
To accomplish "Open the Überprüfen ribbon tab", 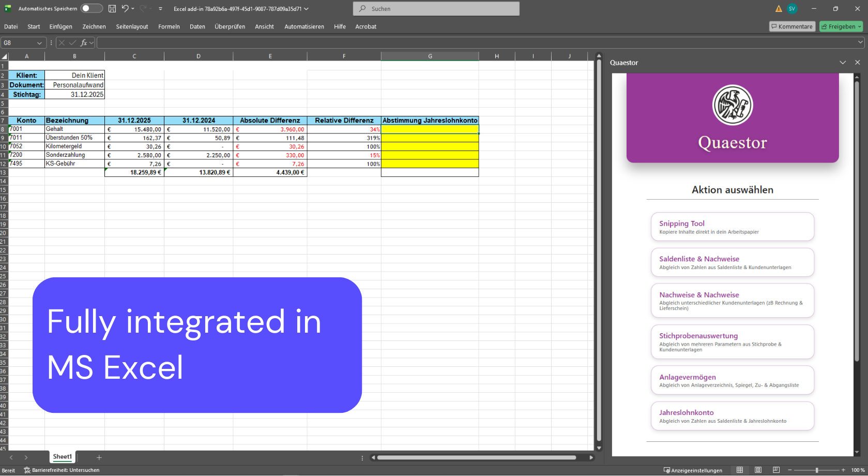I will [230, 26].
